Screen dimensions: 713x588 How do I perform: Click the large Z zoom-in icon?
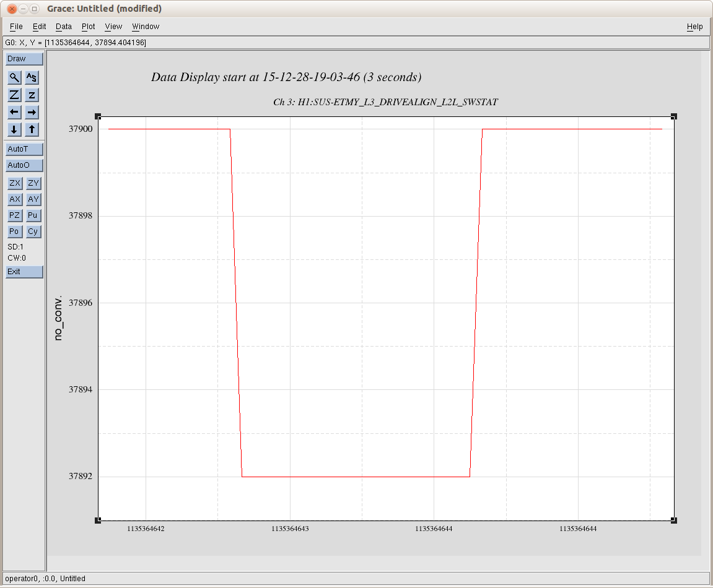coord(14,95)
